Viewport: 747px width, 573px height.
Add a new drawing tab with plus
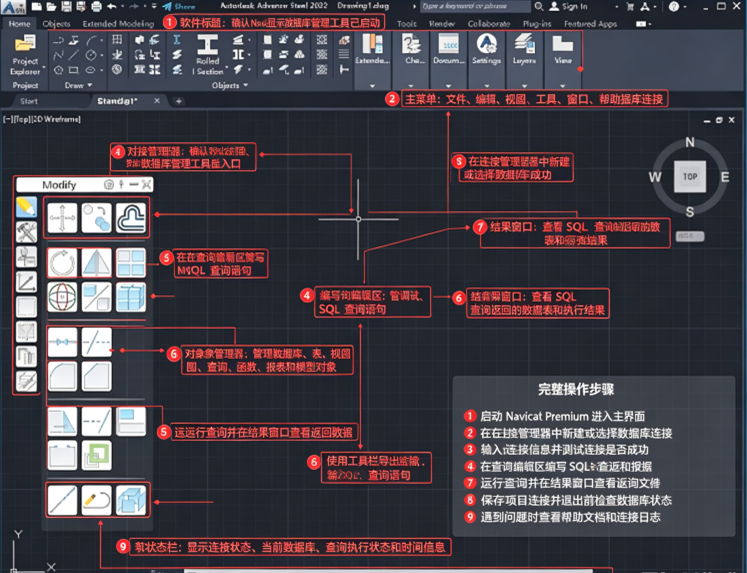tap(179, 101)
